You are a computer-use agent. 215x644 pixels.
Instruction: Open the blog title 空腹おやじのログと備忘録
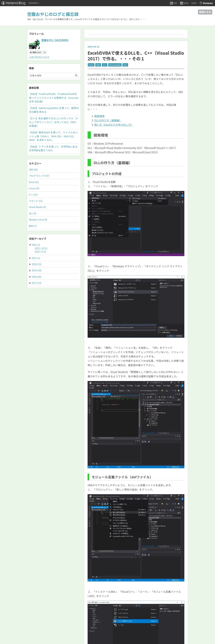coord(53,14)
